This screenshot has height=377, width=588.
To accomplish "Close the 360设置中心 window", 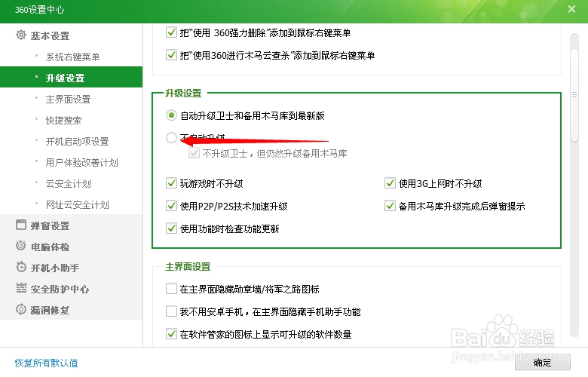I will pos(571,9).
